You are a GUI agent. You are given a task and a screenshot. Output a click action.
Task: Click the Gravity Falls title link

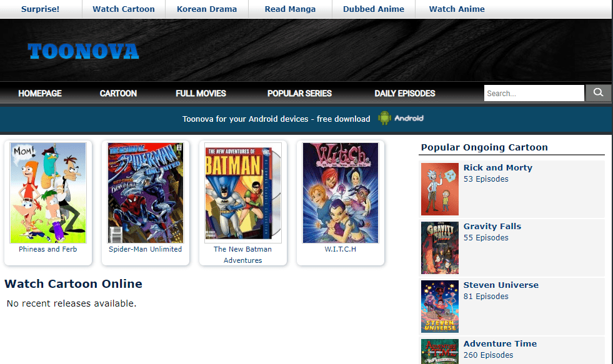492,226
